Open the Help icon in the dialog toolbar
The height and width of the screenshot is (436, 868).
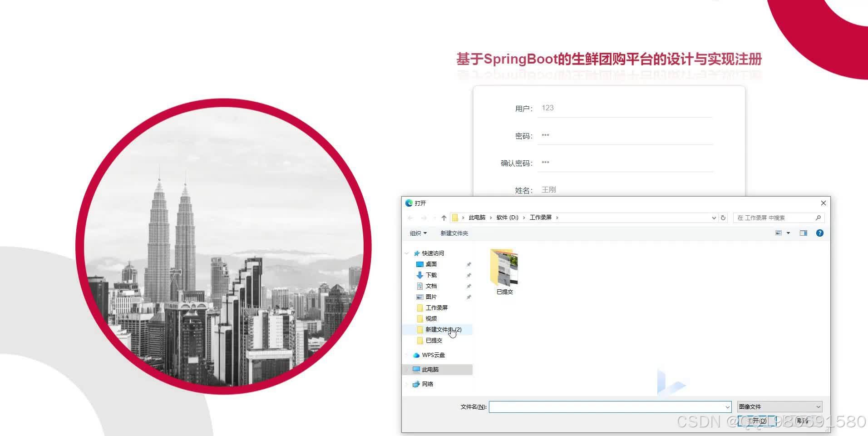(819, 233)
